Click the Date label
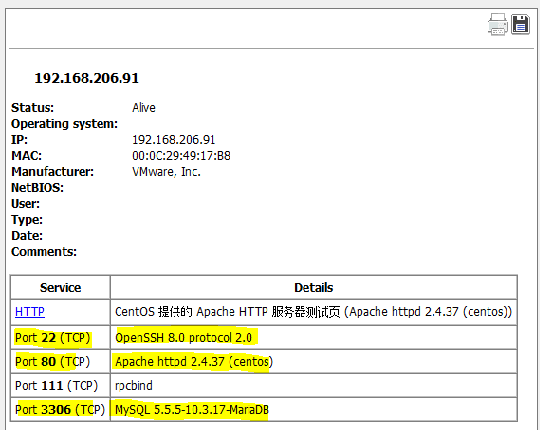 point(27,235)
